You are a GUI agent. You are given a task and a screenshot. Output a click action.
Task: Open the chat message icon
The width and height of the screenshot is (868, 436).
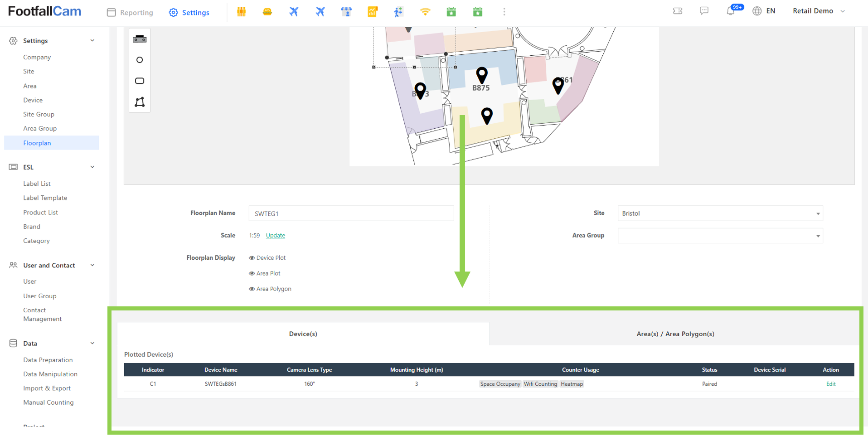tap(704, 11)
